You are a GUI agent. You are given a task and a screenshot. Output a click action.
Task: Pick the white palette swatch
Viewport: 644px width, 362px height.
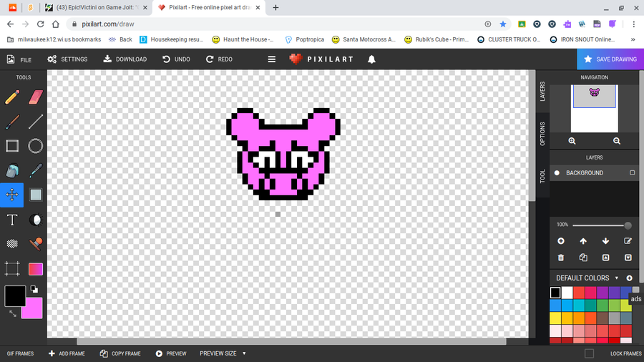tap(567, 293)
